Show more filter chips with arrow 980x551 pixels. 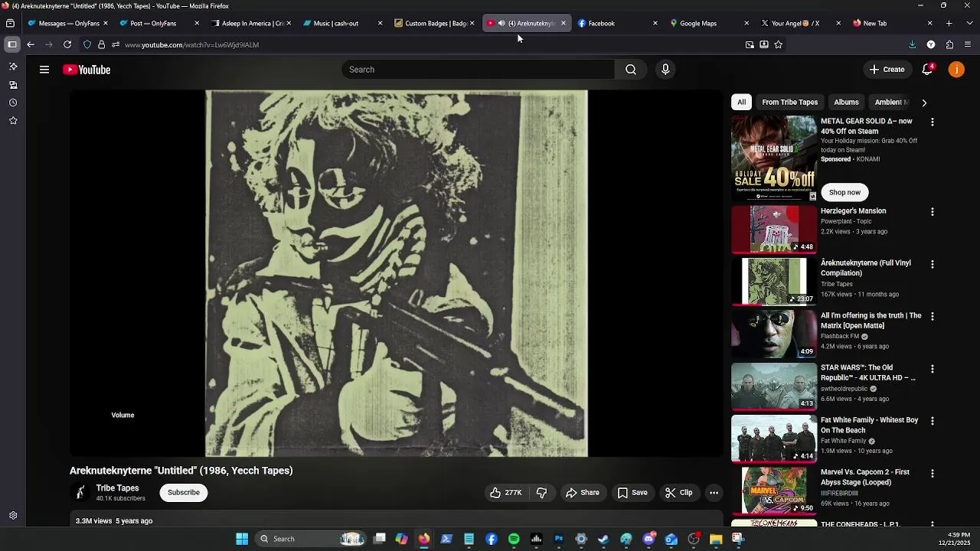924,103
